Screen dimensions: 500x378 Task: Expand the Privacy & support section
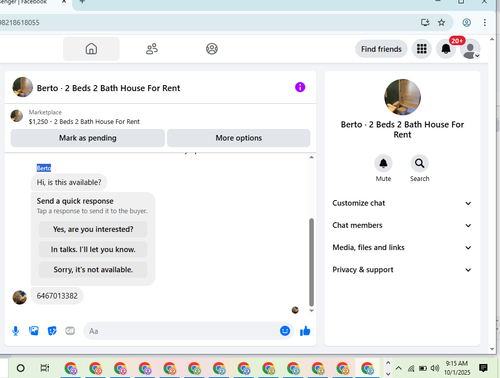402,270
